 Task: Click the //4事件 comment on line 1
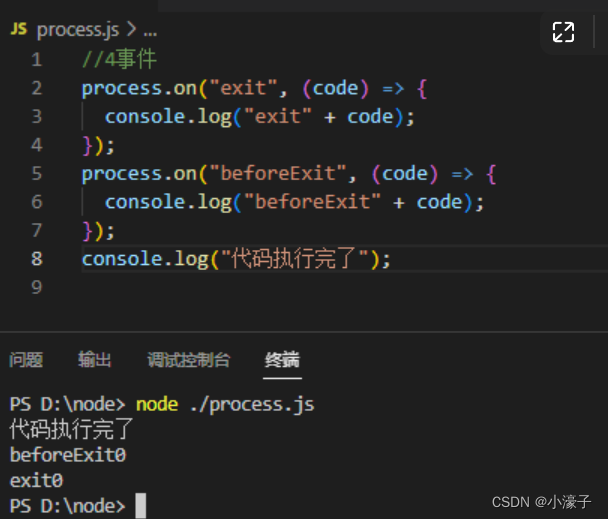[119, 59]
